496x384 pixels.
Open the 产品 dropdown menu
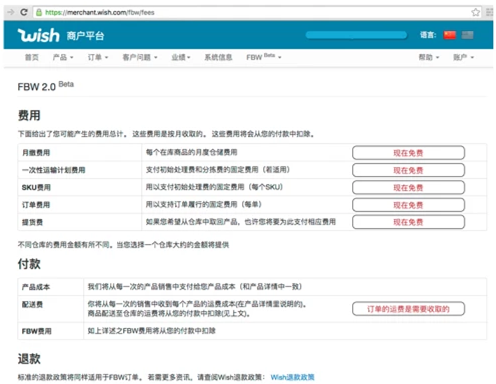coord(63,57)
